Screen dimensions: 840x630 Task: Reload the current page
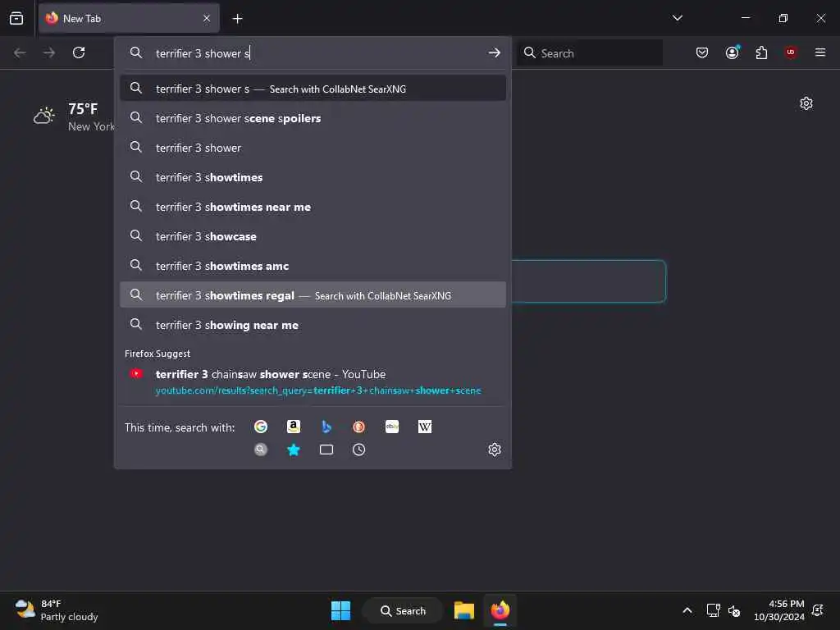(79, 52)
